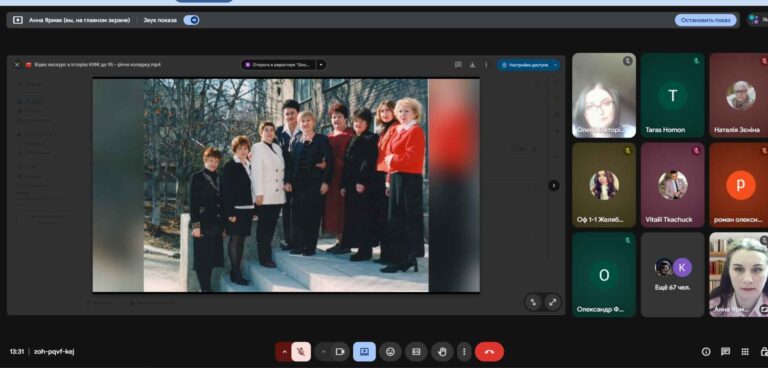The image size is (768, 368).
Task: Click the present screen button
Action: [x=364, y=352]
